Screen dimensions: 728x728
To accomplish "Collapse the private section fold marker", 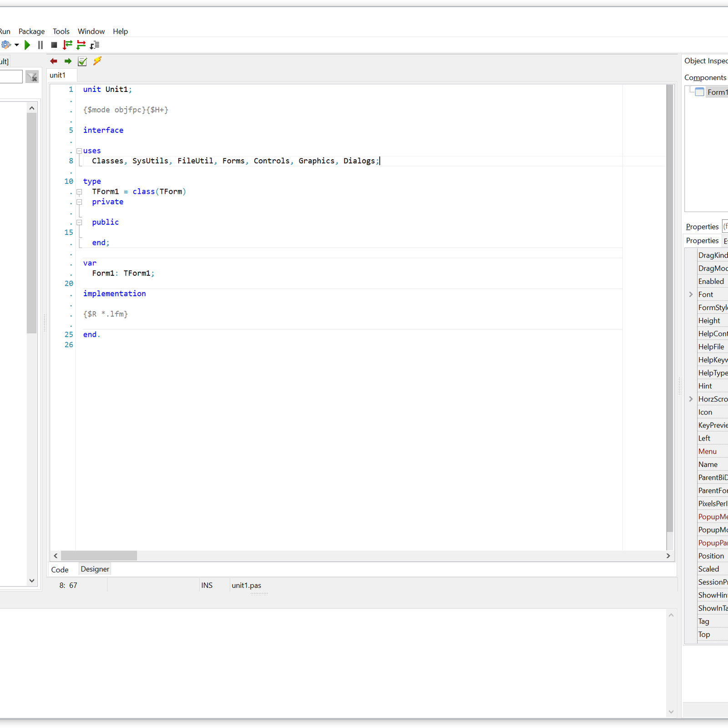I will pos(79,202).
